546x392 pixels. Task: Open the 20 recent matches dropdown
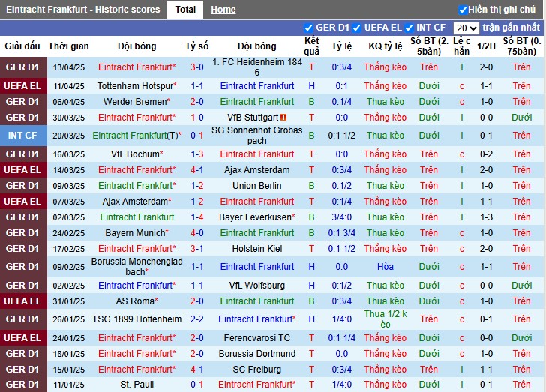(466, 28)
